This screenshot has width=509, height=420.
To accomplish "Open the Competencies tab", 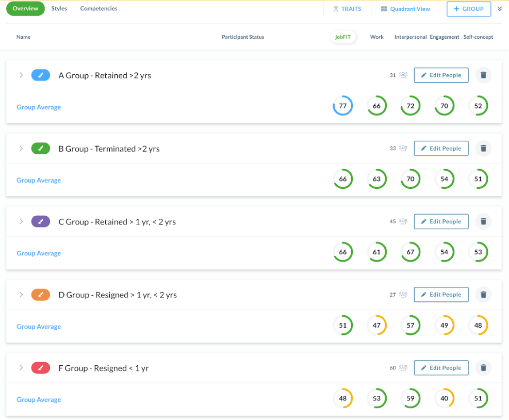I will point(98,9).
